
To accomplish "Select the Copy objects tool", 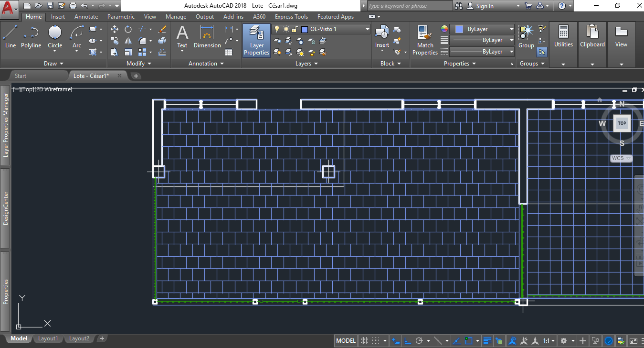I will point(115,41).
